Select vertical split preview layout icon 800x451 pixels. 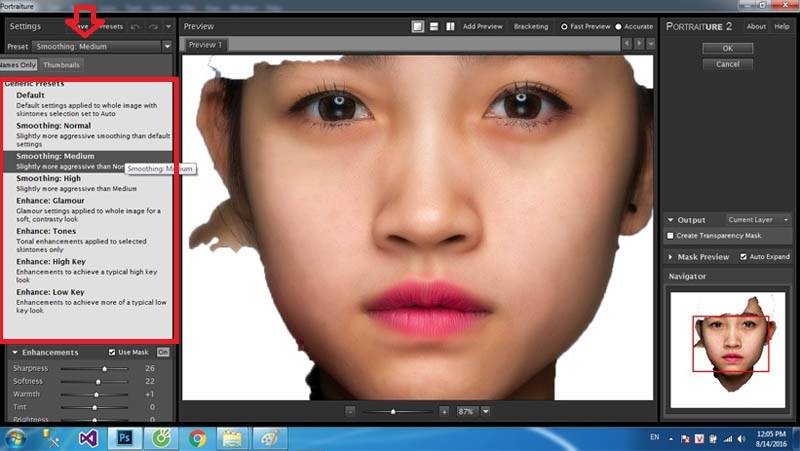click(x=450, y=27)
